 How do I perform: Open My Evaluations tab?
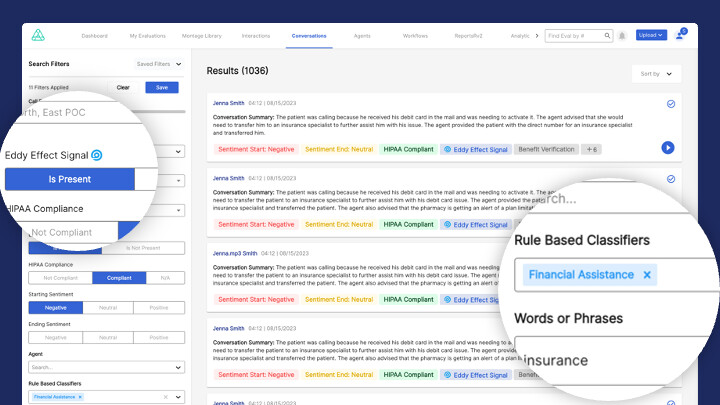[147, 36]
